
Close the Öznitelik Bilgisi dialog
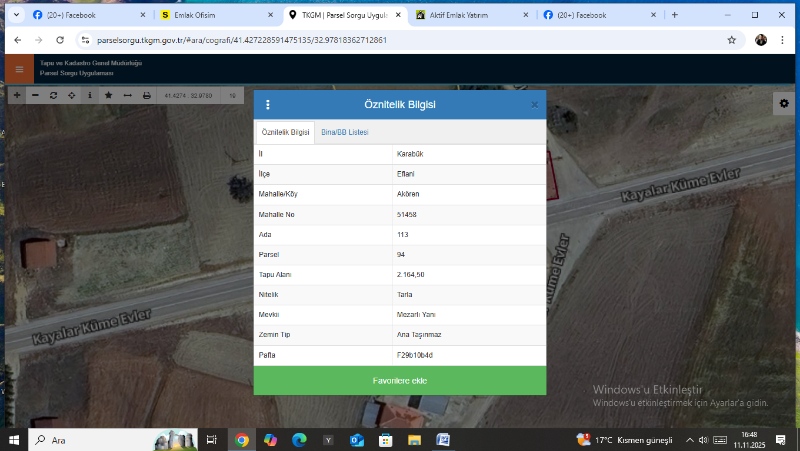534,104
